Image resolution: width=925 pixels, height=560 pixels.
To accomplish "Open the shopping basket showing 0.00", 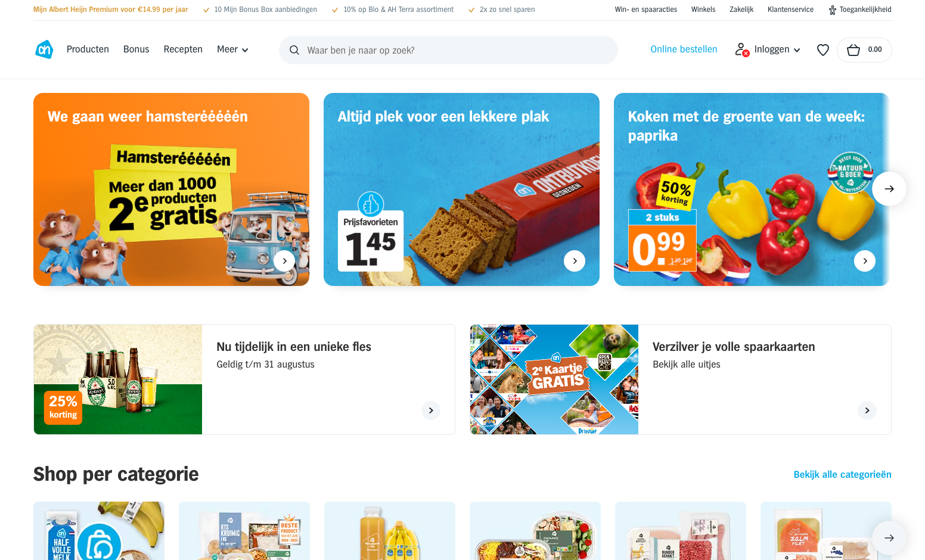I will pyautogui.click(x=864, y=50).
